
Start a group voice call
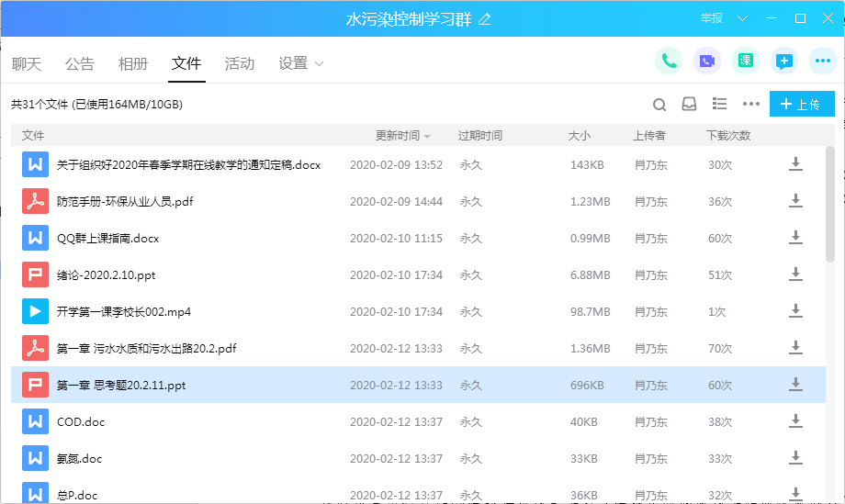669,62
